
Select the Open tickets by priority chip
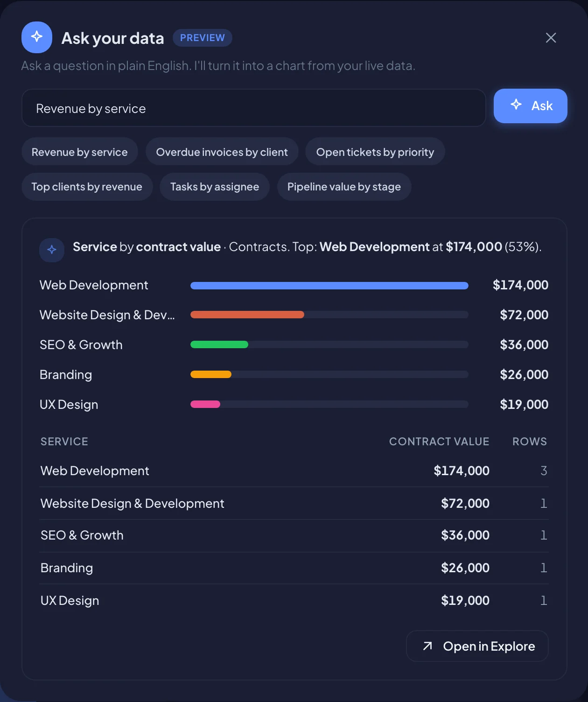coord(375,152)
